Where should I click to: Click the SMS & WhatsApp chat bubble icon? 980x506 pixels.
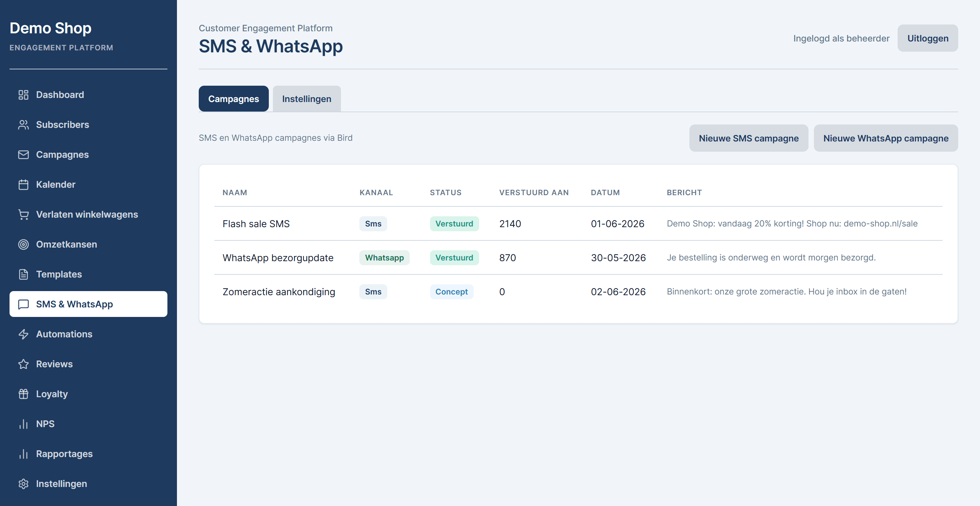click(23, 304)
